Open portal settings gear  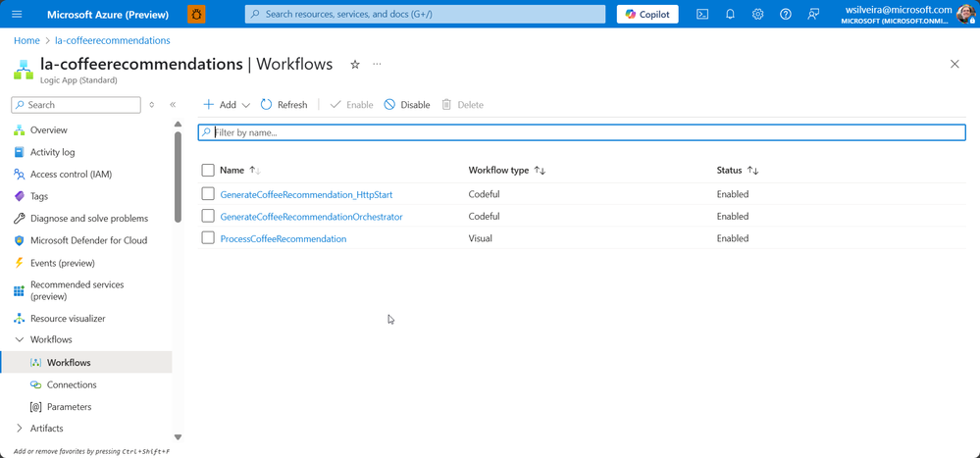(x=757, y=15)
